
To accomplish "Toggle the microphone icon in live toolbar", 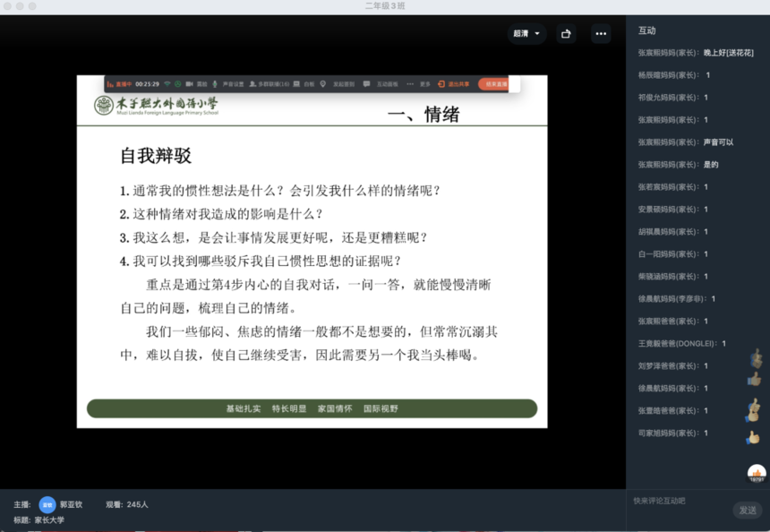I will click(x=215, y=84).
